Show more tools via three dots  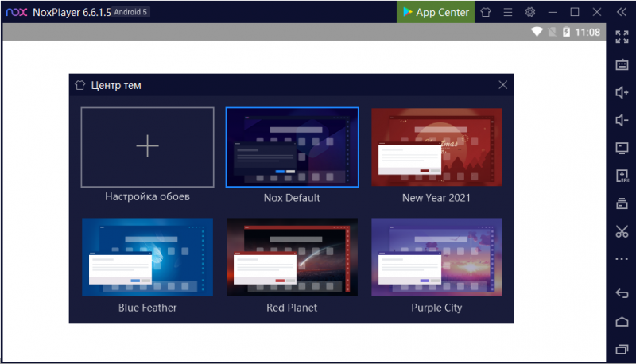click(622, 258)
